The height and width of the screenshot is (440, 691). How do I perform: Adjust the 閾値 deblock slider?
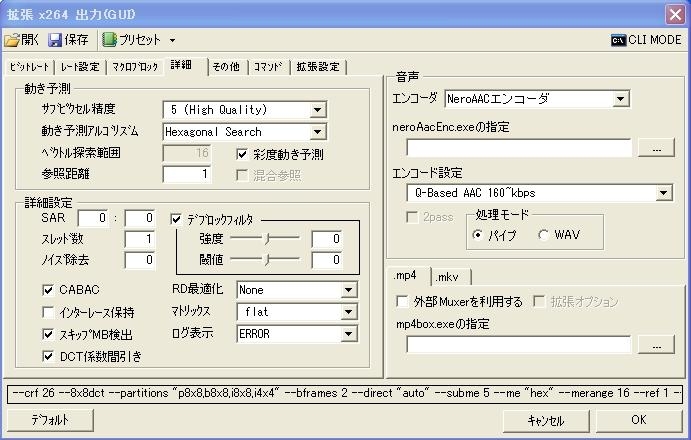click(265, 260)
